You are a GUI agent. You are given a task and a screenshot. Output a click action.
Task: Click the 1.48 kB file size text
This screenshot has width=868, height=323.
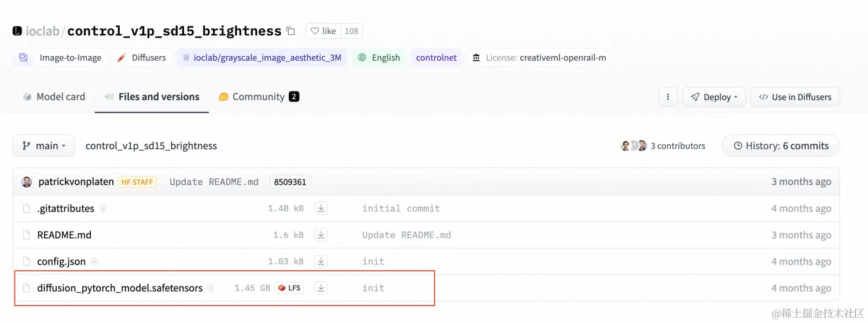click(286, 208)
